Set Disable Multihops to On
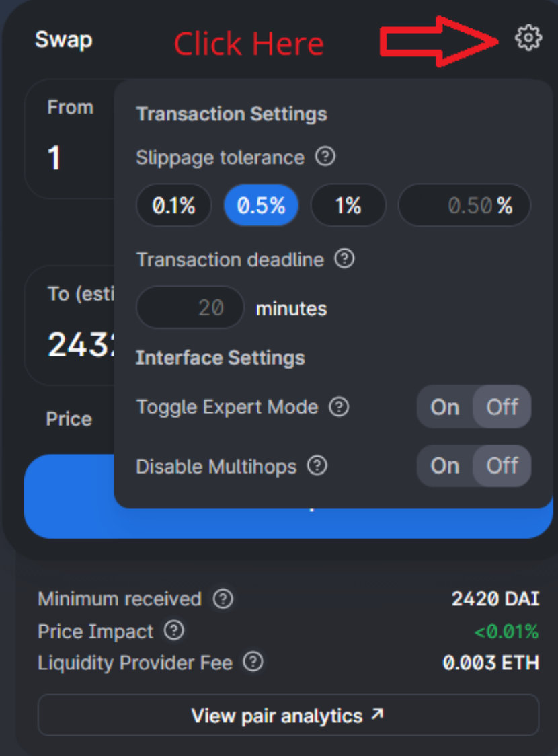The height and width of the screenshot is (756, 558). [x=444, y=465]
